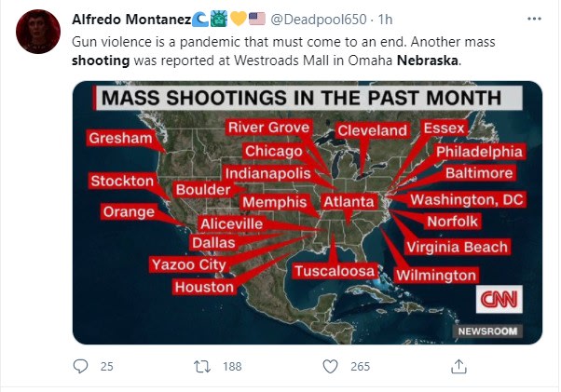Like the tweet with the heart icon
The width and height of the screenshot is (561, 392).
pyautogui.click(x=330, y=367)
